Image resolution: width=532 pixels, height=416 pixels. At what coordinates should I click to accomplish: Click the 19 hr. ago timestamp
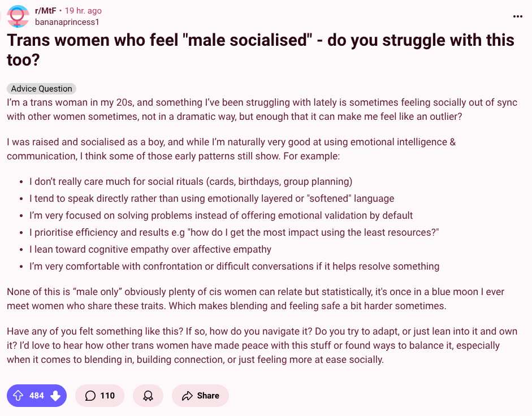[83, 11]
